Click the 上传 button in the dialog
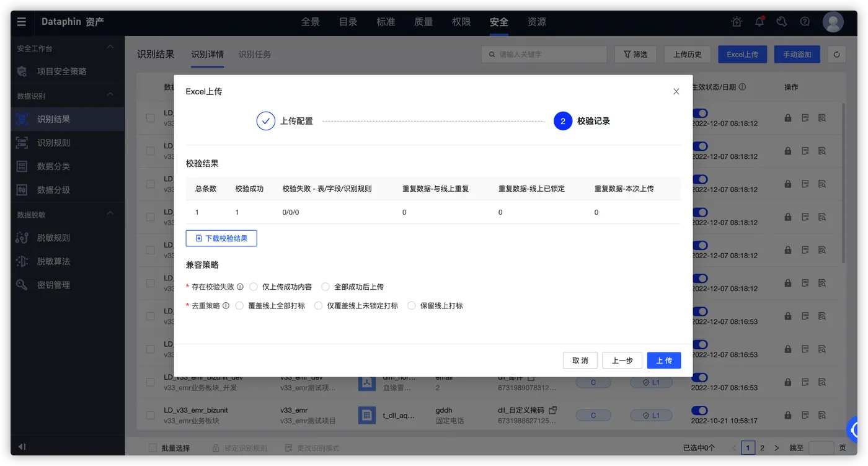The width and height of the screenshot is (868, 466). coord(664,361)
